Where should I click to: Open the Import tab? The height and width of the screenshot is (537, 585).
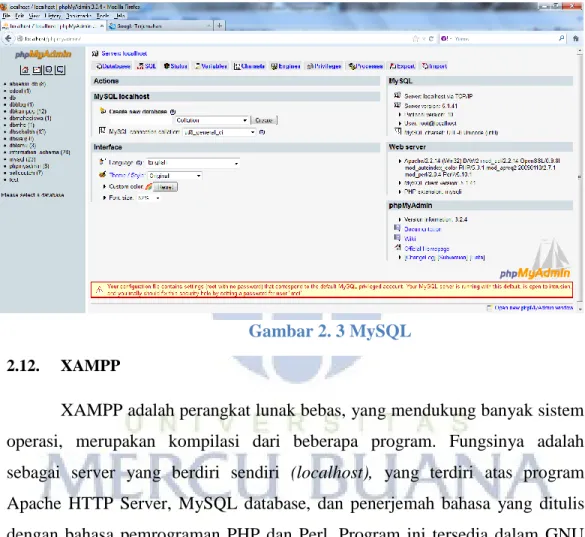point(434,66)
